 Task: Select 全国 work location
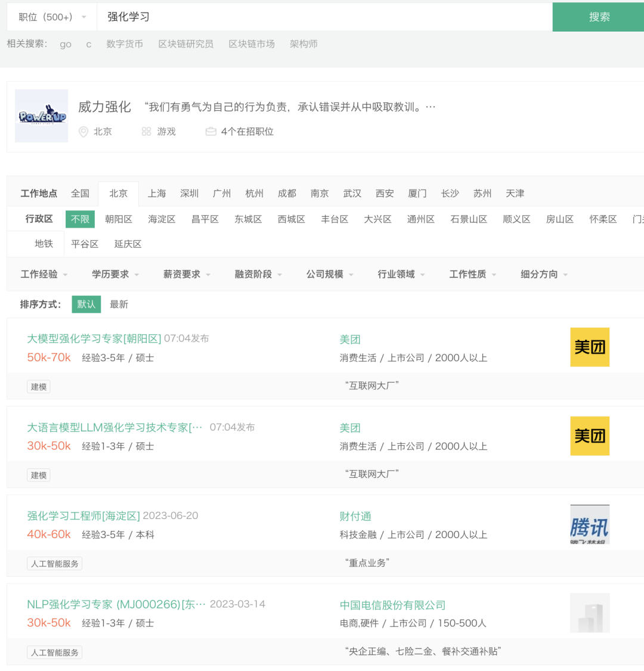(80, 194)
